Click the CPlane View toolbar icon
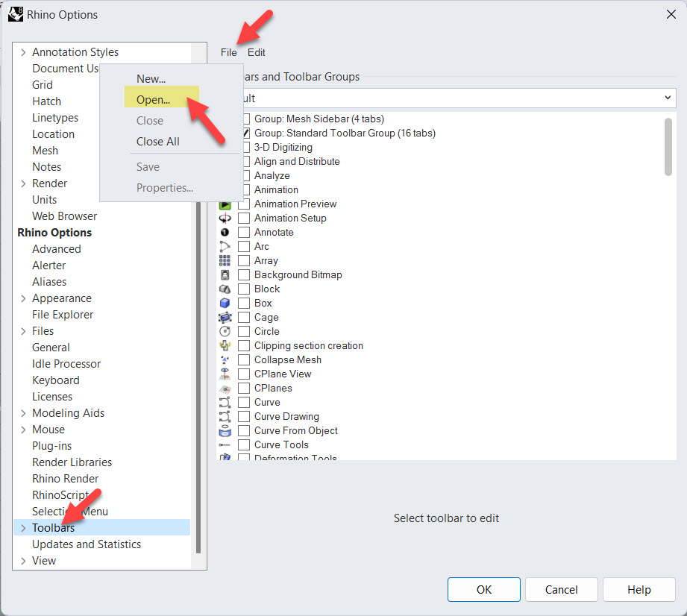This screenshot has height=616, width=687. click(225, 374)
